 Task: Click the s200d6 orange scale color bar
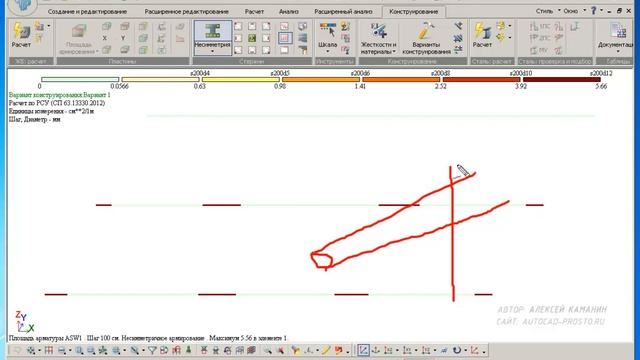click(321, 80)
